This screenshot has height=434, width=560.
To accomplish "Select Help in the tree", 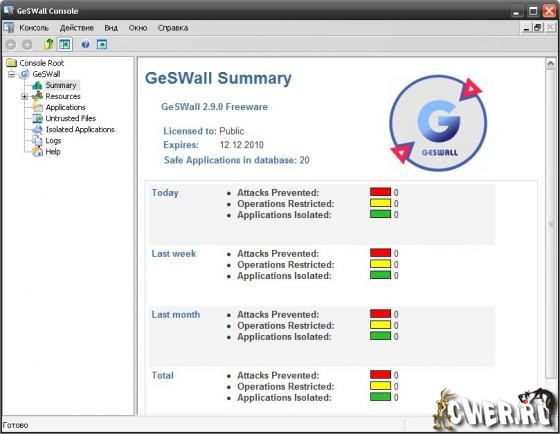I will click(53, 152).
